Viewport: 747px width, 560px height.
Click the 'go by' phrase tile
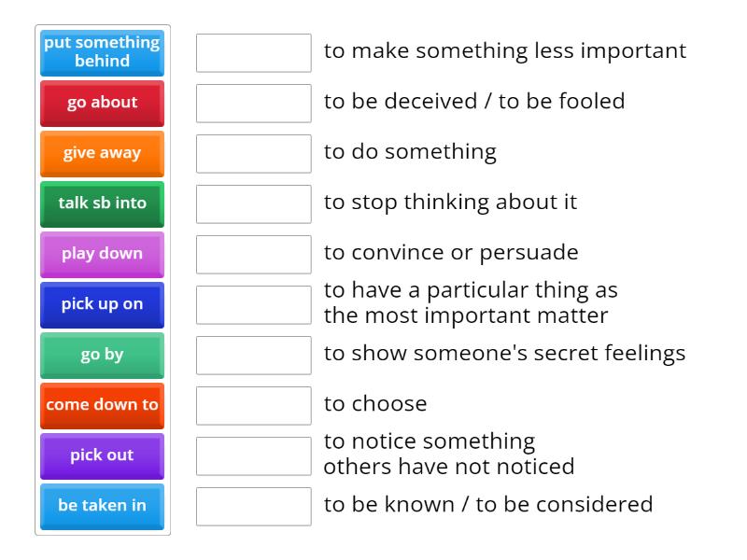tap(101, 355)
